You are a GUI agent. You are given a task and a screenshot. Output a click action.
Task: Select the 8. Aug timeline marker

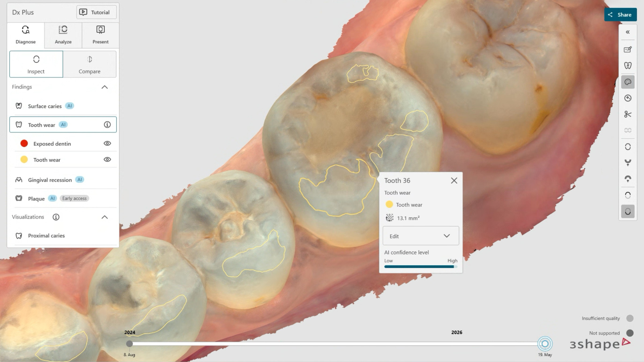pyautogui.click(x=129, y=344)
